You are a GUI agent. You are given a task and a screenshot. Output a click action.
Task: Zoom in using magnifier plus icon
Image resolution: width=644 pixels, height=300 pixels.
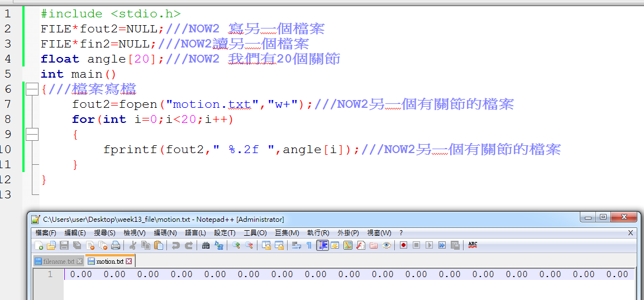click(236, 245)
